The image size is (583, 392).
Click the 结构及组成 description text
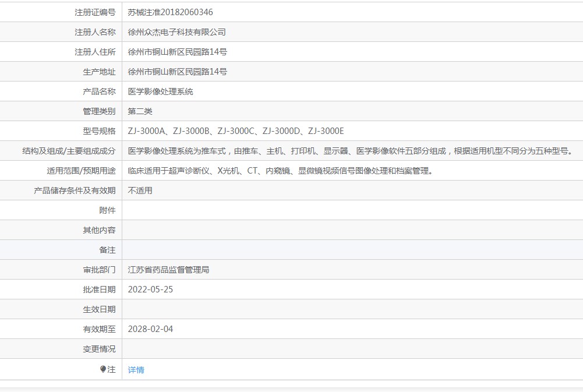[x=351, y=151]
